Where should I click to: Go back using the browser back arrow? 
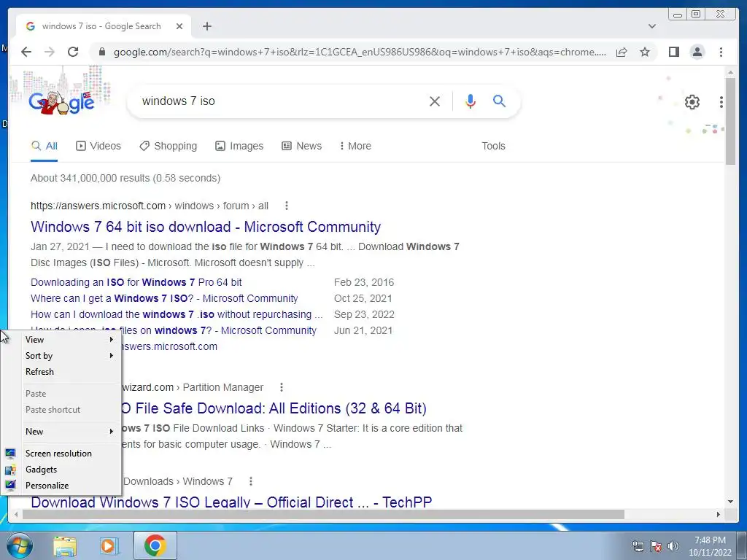click(x=26, y=52)
